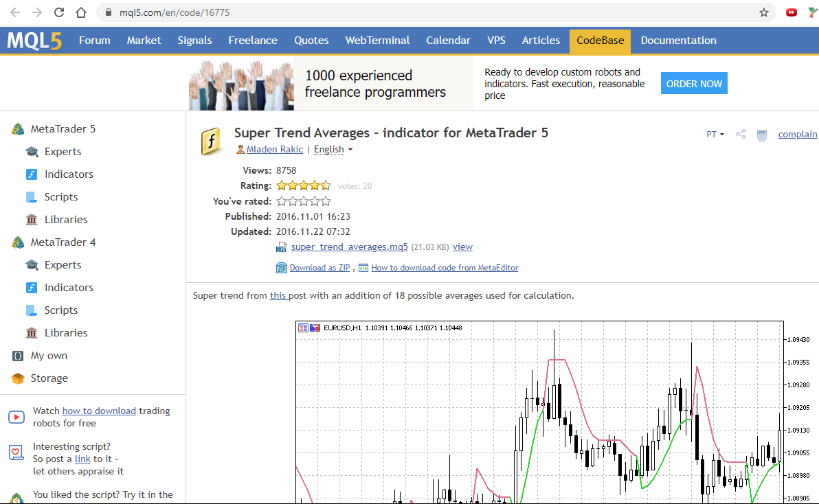Open the Freelance menu item
Screen dimensions: 819x504
(x=253, y=41)
